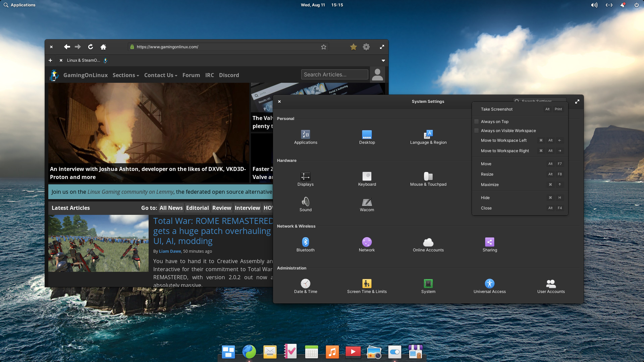Open browser tab list dropdown arrow
Screen dimensions: 644x362
[x=383, y=60]
